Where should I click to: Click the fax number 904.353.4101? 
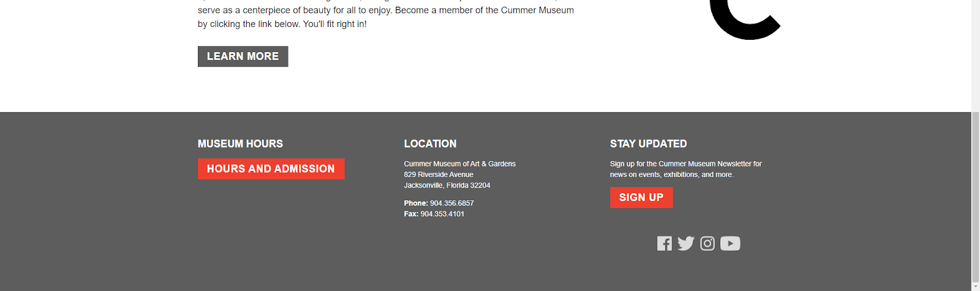442,214
